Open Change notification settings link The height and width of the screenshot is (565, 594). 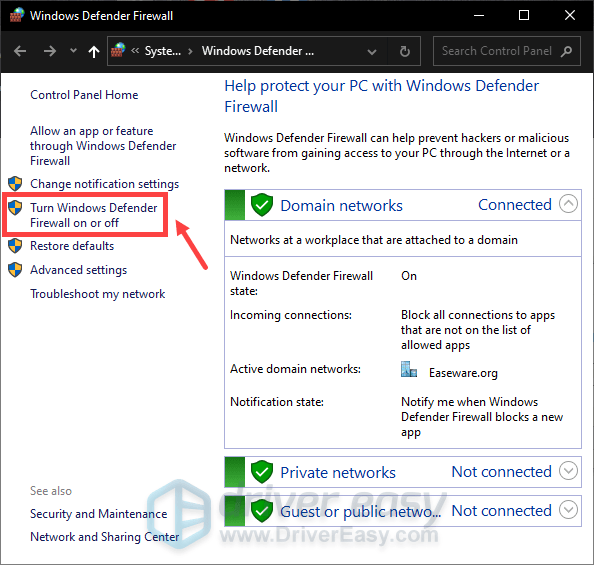(105, 184)
